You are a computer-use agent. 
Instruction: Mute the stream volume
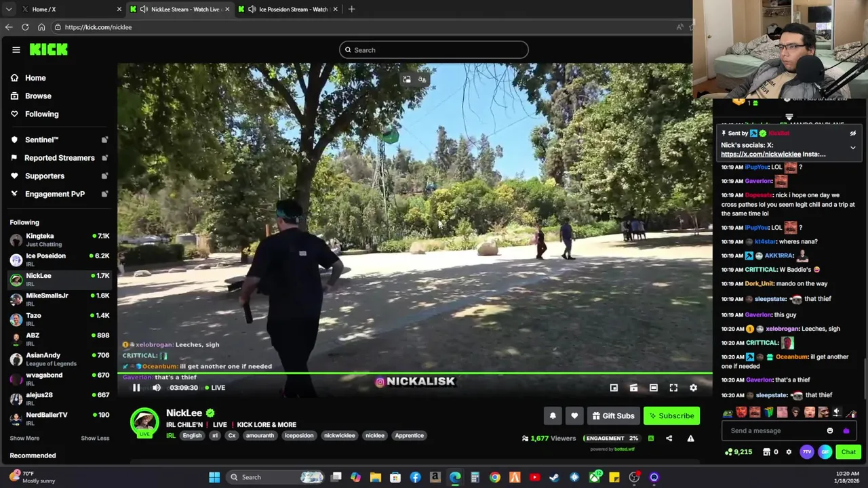click(157, 388)
